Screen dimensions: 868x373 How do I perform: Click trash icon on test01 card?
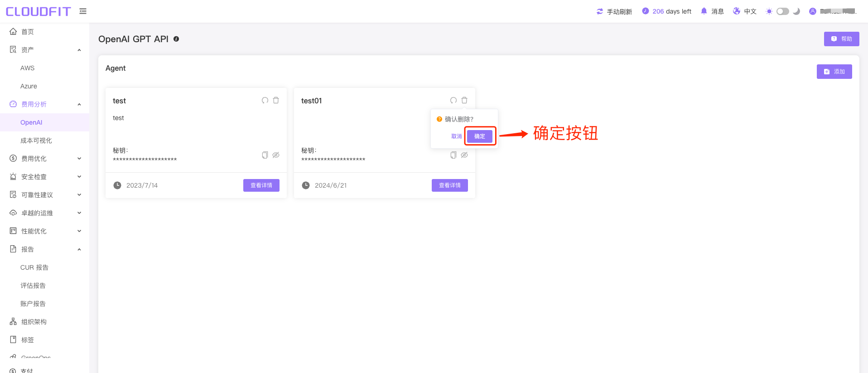pyautogui.click(x=464, y=100)
